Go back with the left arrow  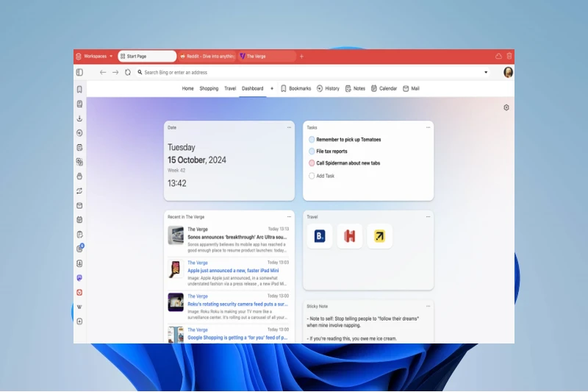click(x=103, y=72)
